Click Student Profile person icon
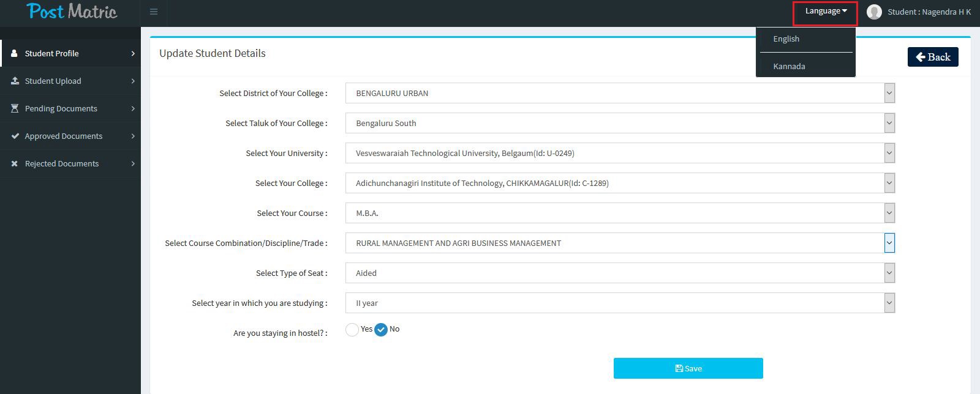 pyautogui.click(x=15, y=53)
